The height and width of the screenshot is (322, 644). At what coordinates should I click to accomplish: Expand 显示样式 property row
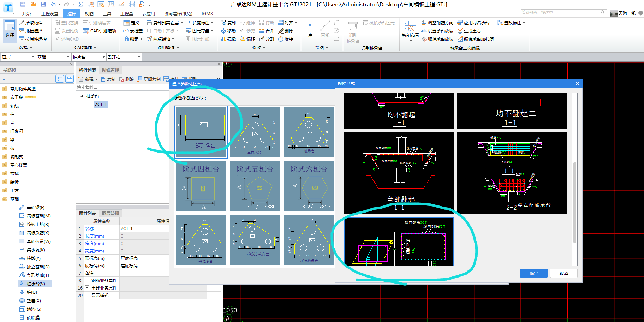(x=87, y=295)
